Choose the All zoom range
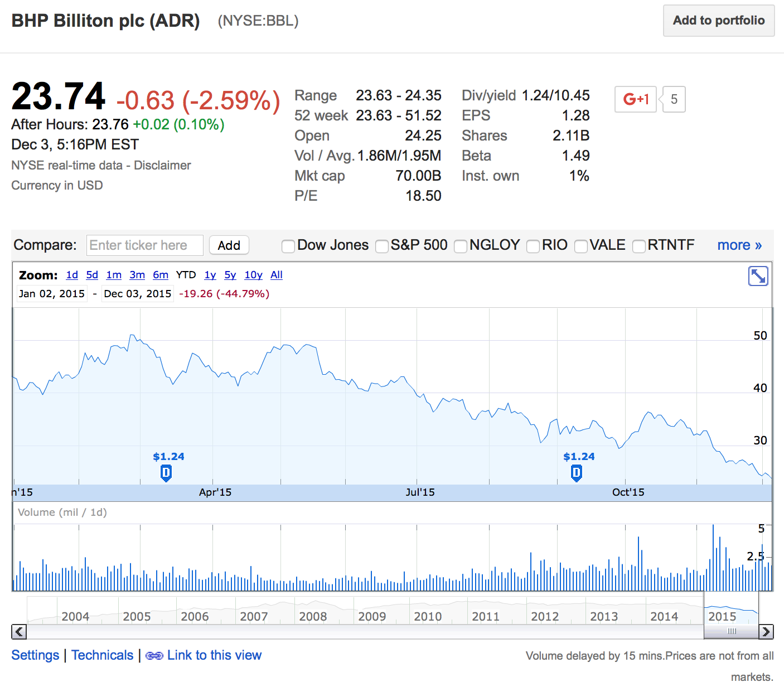The width and height of the screenshot is (784, 687). coord(277,275)
